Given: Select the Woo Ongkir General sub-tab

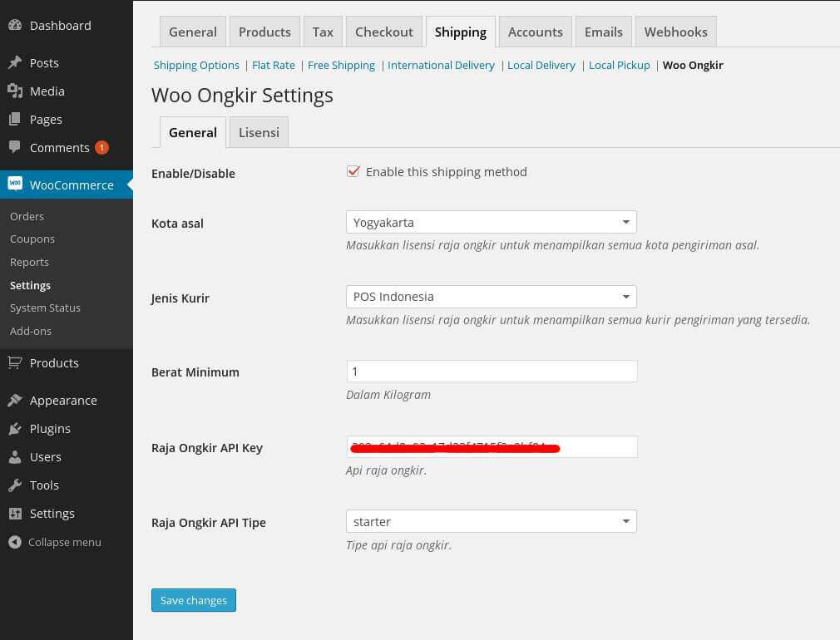Looking at the screenshot, I should 193,132.
